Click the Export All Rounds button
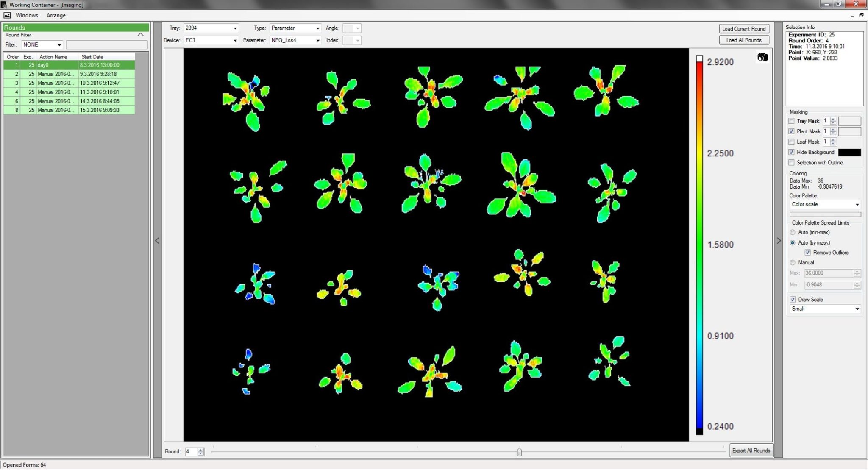This screenshot has width=868, height=470. point(751,450)
